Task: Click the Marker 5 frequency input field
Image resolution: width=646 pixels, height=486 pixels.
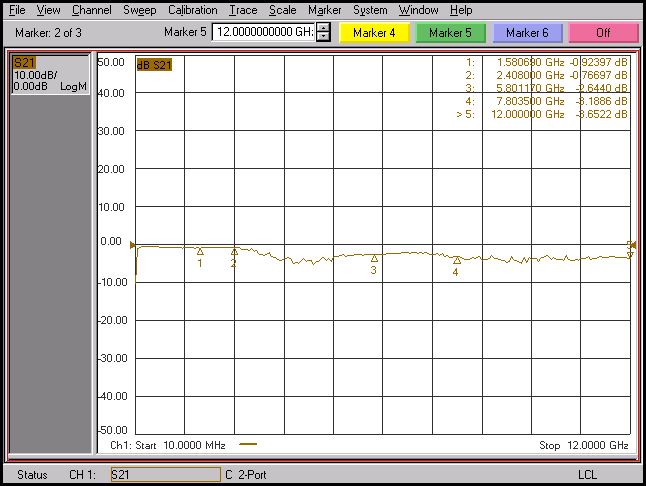Action: click(x=263, y=33)
